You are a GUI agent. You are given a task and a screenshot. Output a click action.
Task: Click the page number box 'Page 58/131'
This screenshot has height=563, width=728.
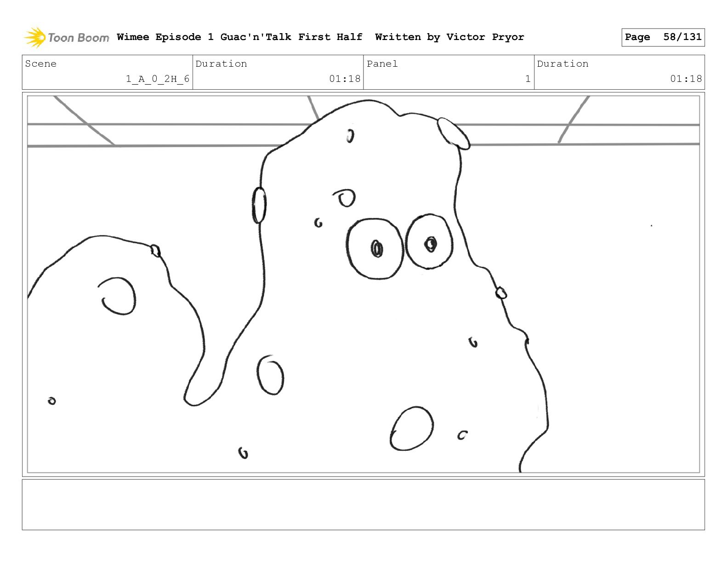(663, 37)
